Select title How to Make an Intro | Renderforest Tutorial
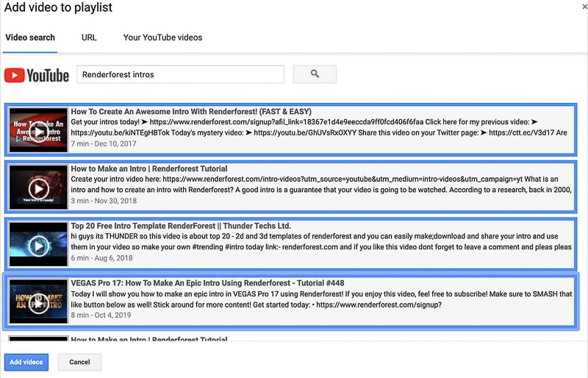 149,168
